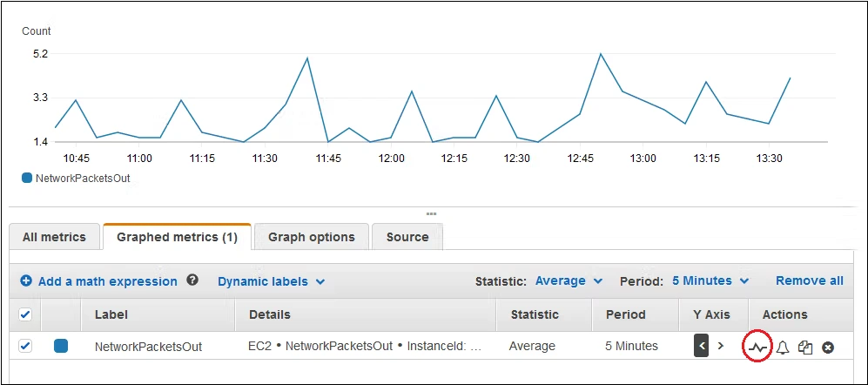Image resolution: width=868 pixels, height=385 pixels.
Task: Click Add a math expression link
Action: coord(107,281)
